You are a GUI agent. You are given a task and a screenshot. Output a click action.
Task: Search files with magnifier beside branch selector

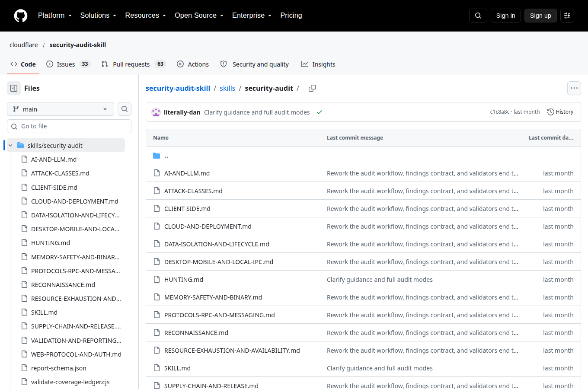click(125, 109)
